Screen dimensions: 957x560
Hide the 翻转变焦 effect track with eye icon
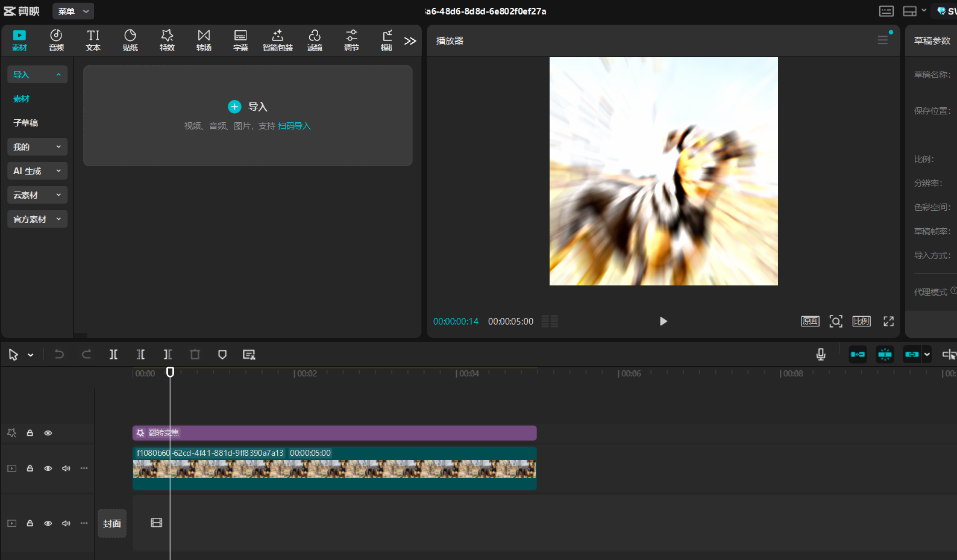point(48,433)
